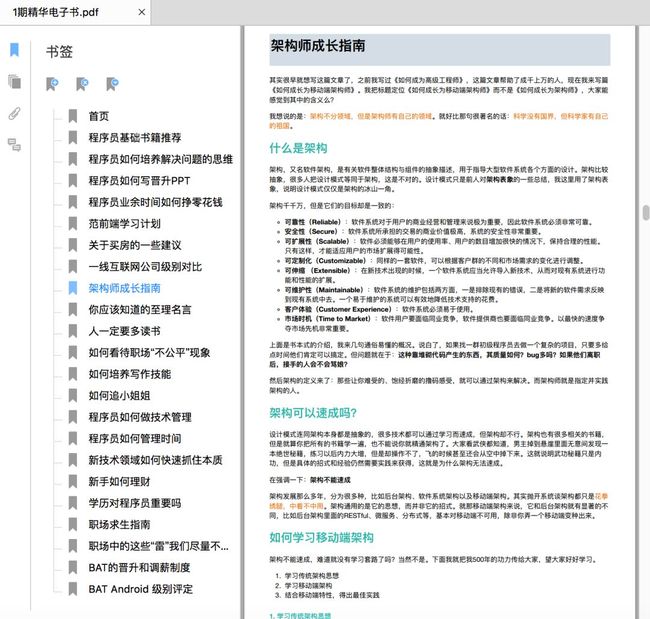Click the bookmark icon beside 如何追小姐姐
Image resolution: width=650 pixels, height=619 pixels.
[73, 396]
